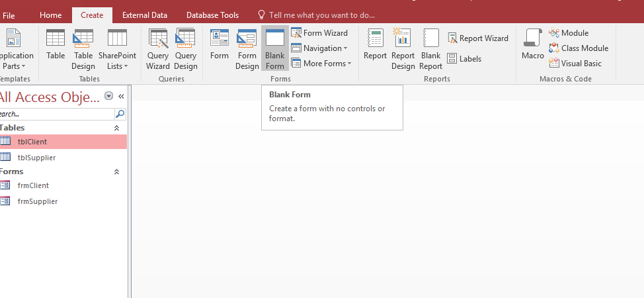Launch the Query Wizard
644x298 pixels.
tap(158, 49)
